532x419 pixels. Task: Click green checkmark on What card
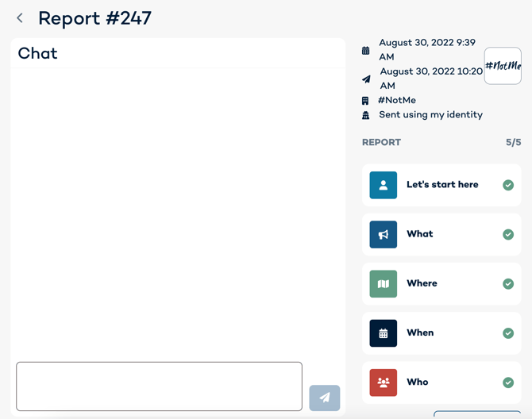coord(508,234)
